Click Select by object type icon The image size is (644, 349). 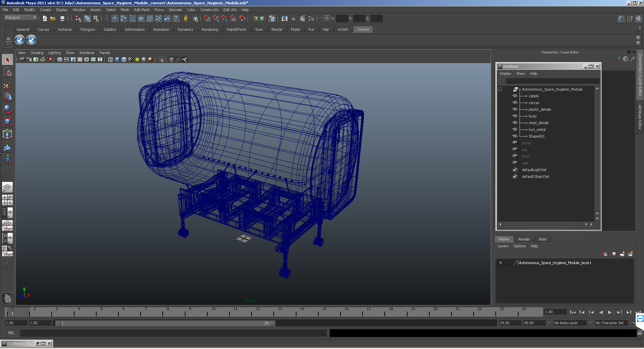pyautogui.click(x=87, y=18)
